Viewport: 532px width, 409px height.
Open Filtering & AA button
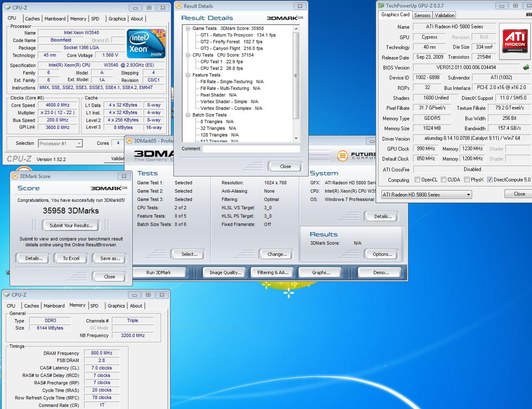(272, 273)
